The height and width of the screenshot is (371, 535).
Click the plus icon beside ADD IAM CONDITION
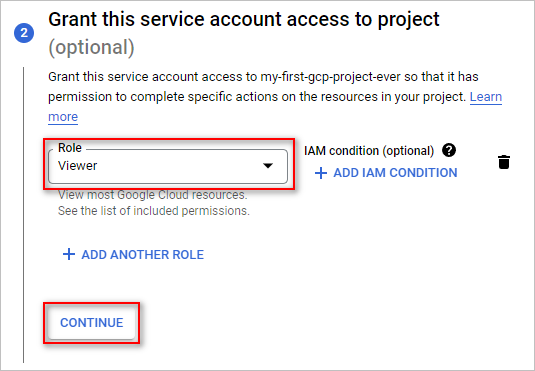coord(321,173)
